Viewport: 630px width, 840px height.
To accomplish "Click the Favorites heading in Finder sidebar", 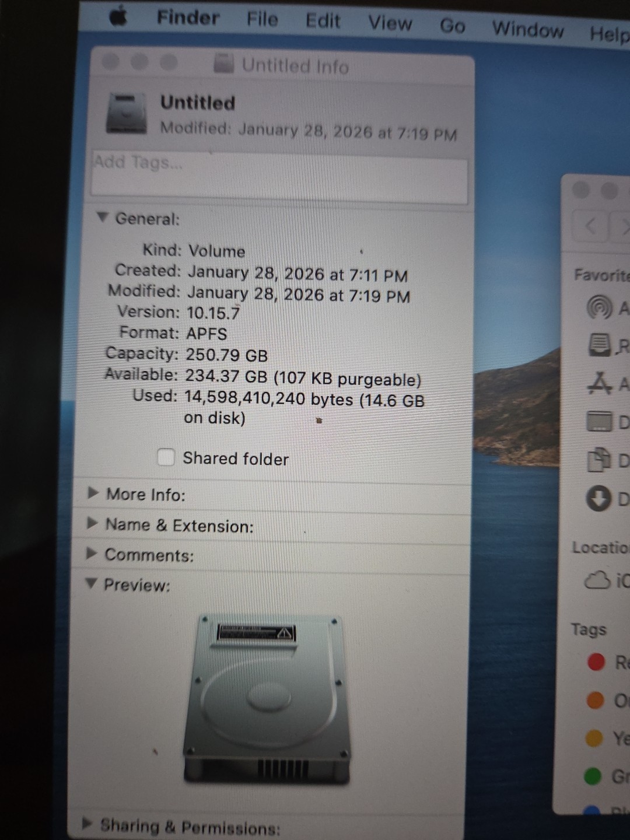I will click(x=601, y=275).
